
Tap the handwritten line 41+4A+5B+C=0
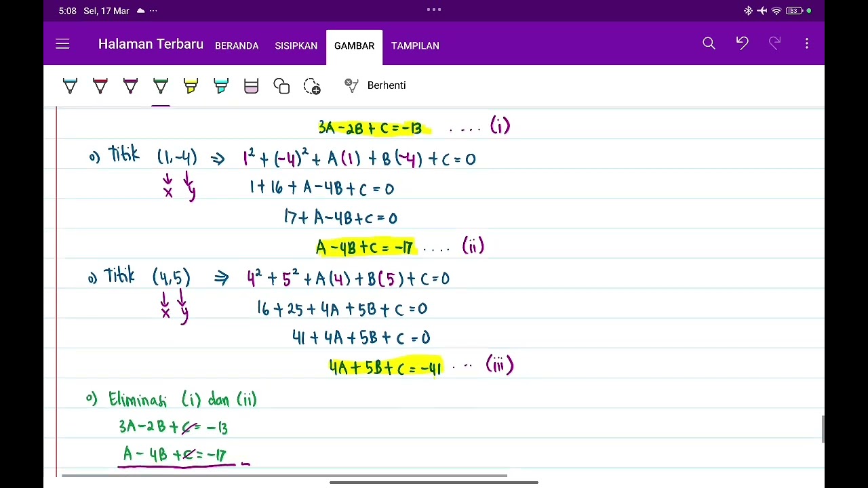click(x=361, y=337)
